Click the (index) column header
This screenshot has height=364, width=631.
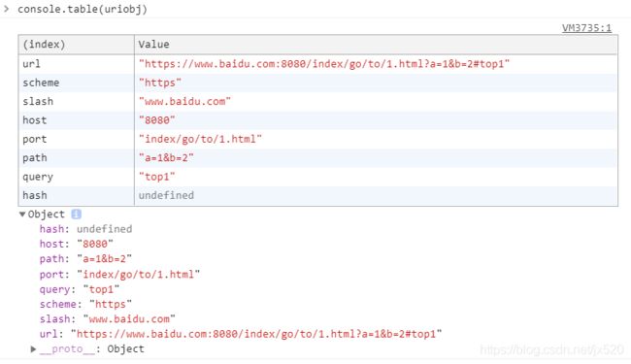[x=76, y=45]
